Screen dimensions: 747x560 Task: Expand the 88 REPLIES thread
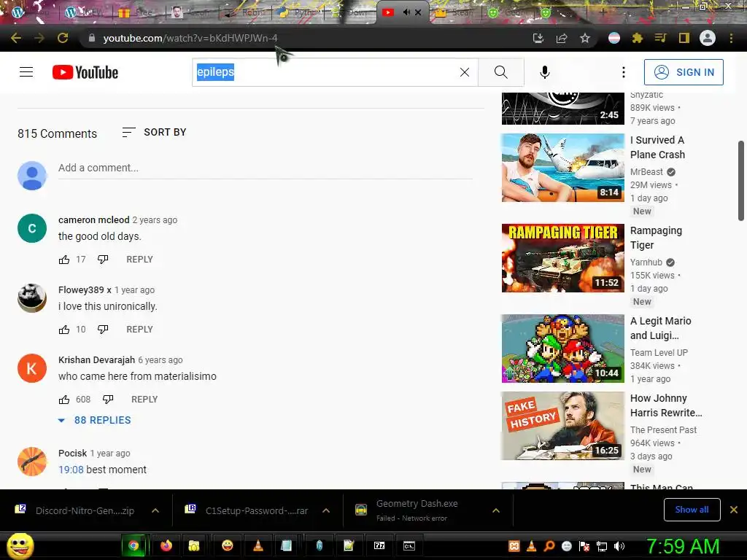point(94,420)
